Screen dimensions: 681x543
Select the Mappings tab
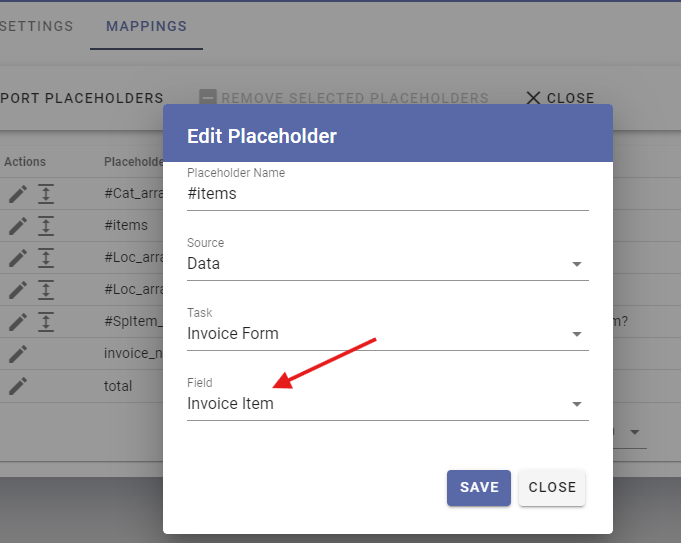coord(146,26)
